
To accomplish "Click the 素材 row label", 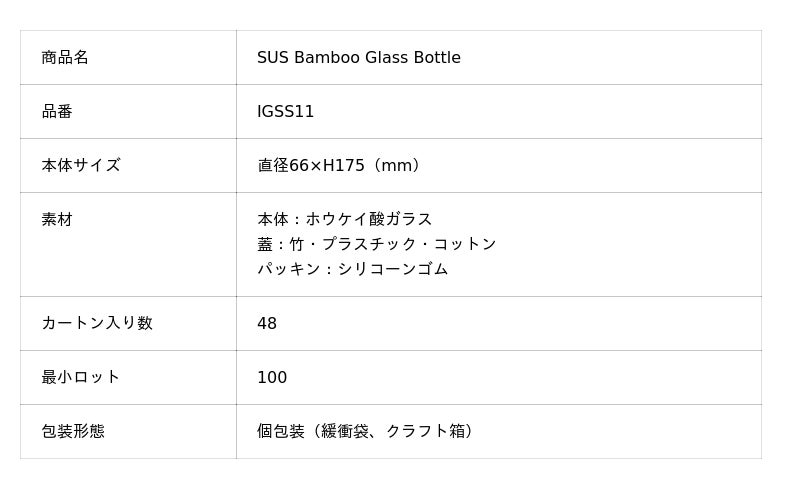I will tap(57, 220).
